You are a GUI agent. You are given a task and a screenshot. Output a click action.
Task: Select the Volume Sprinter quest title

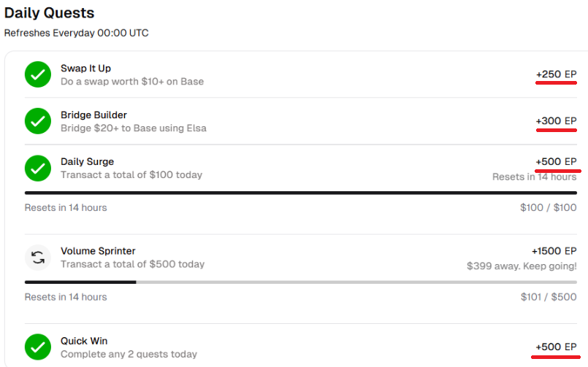tap(98, 251)
